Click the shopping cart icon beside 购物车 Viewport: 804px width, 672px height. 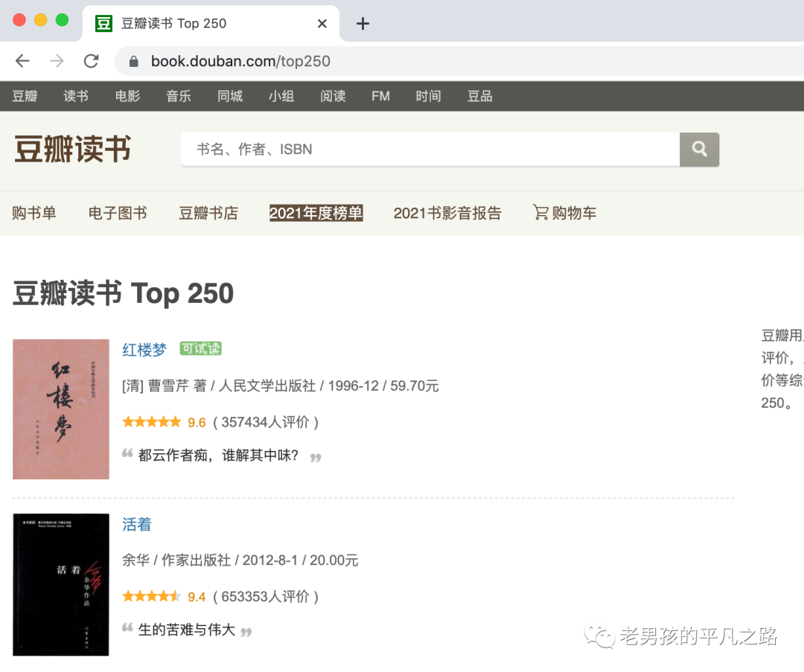[x=540, y=212]
